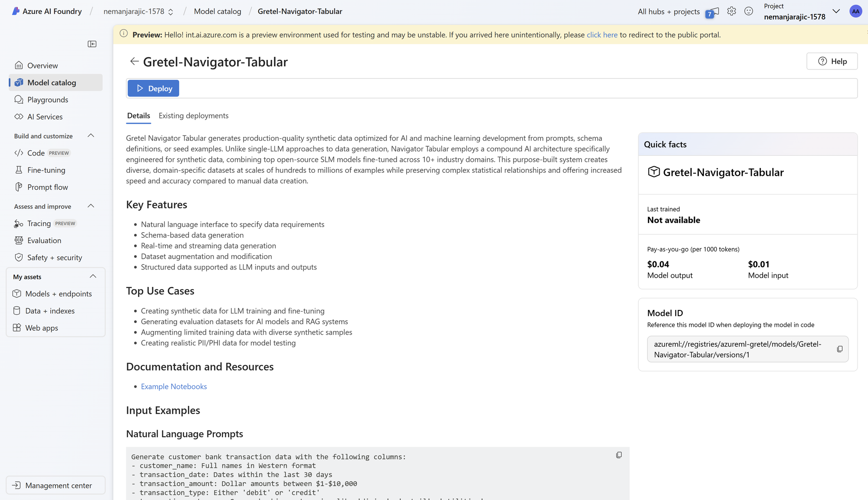Click the Prompt flow icon
This screenshot has width=868, height=500.
(x=19, y=187)
